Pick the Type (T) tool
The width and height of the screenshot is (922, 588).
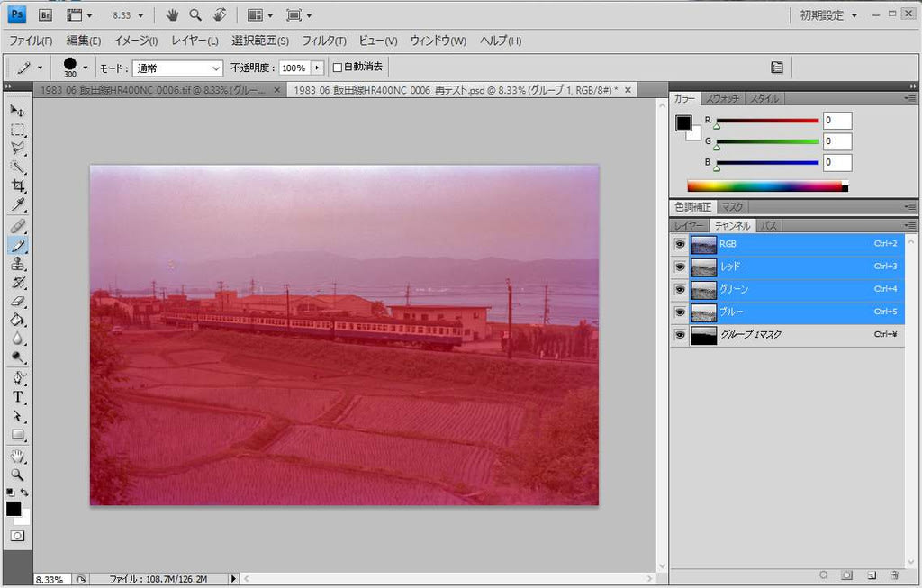[17, 397]
